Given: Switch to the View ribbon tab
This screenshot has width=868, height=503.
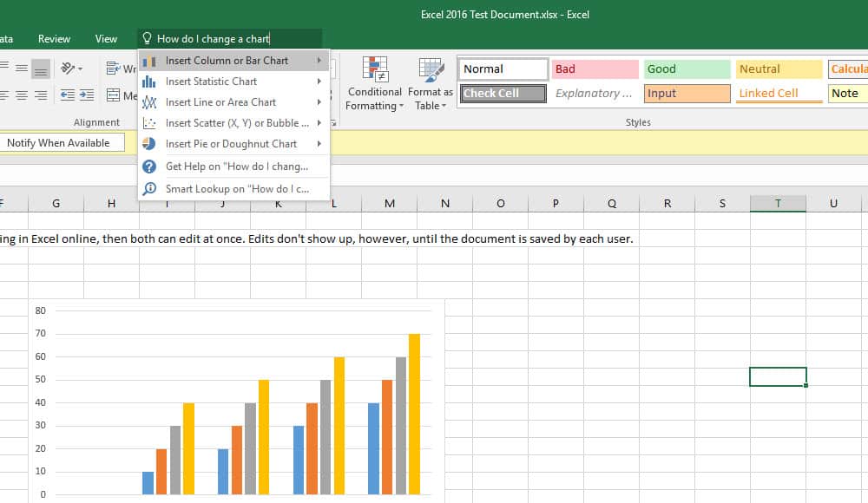Looking at the screenshot, I should point(106,39).
